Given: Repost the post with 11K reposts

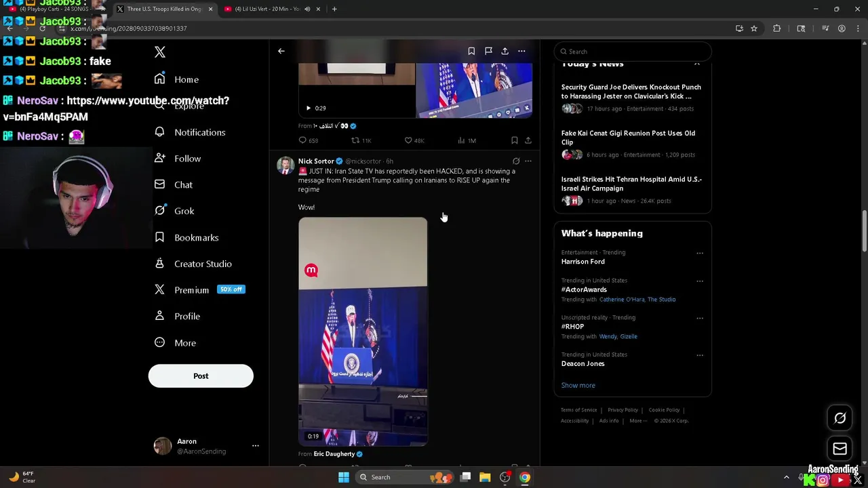Looking at the screenshot, I should (x=361, y=140).
